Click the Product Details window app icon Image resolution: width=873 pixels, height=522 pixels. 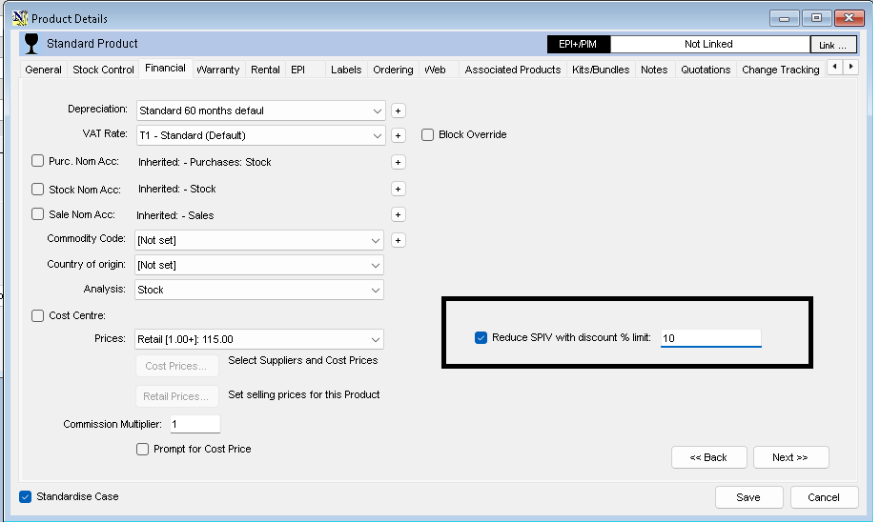20,18
